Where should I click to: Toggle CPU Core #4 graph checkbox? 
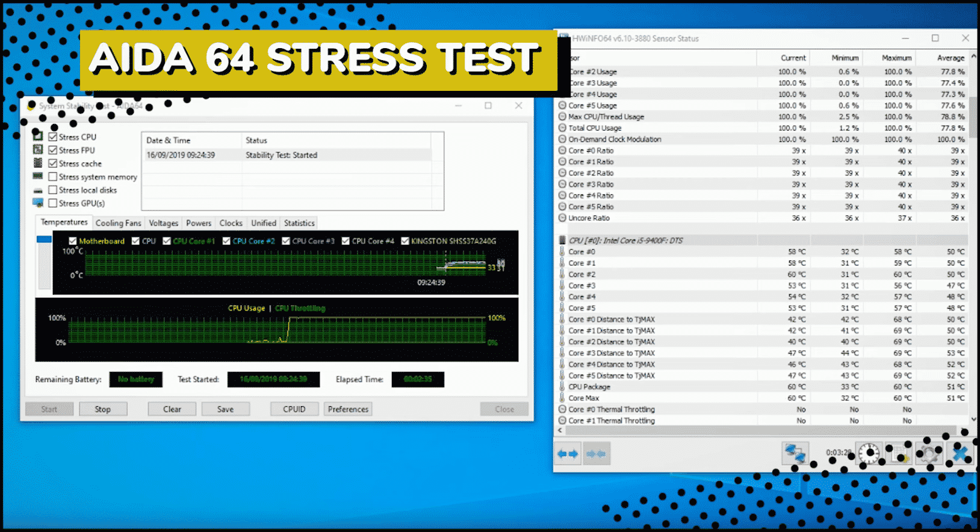[x=346, y=241]
